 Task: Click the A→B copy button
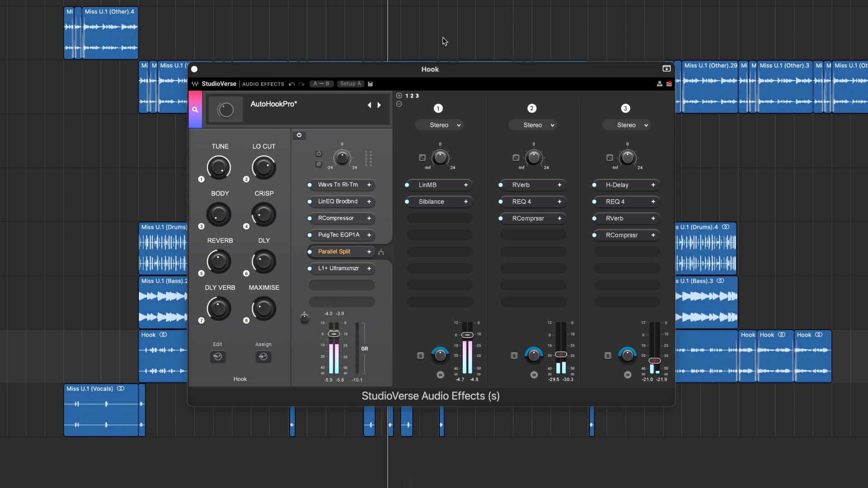click(x=321, y=84)
